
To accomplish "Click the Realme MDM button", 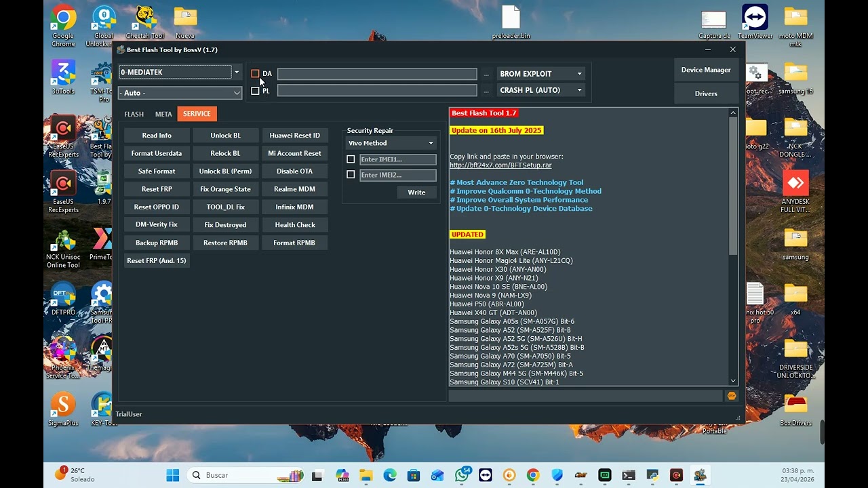I will pos(295,189).
